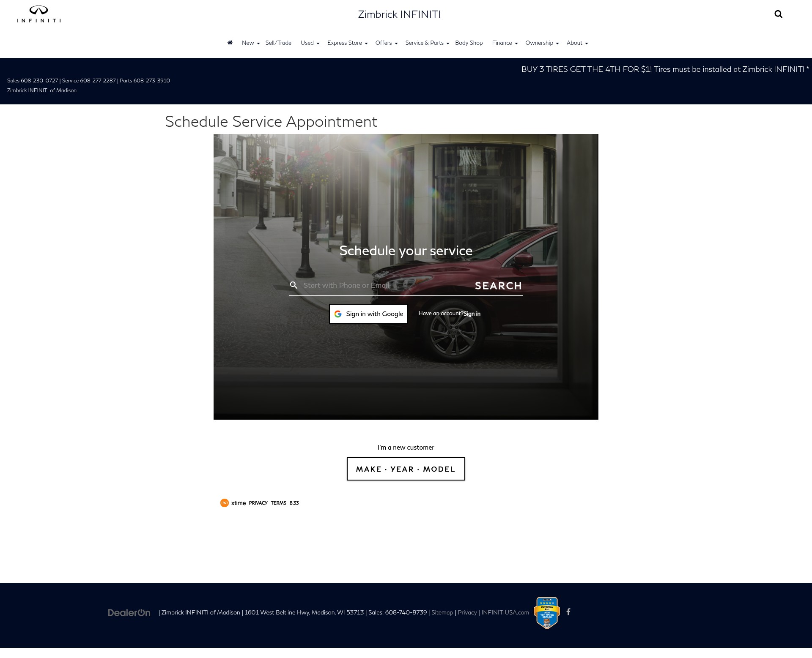Viewport: 812px width, 658px height.
Task: Call Sales number 608-230-0727
Action: pyautogui.click(x=39, y=81)
